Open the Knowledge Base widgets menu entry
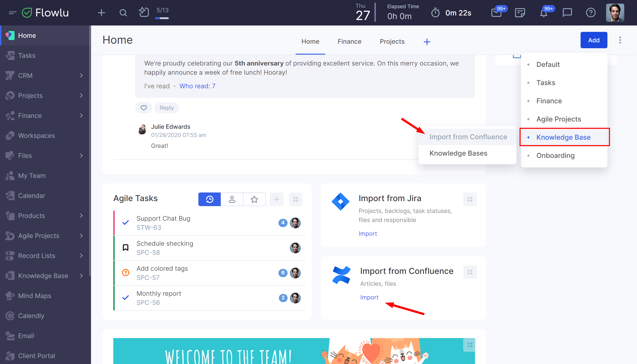 564,137
